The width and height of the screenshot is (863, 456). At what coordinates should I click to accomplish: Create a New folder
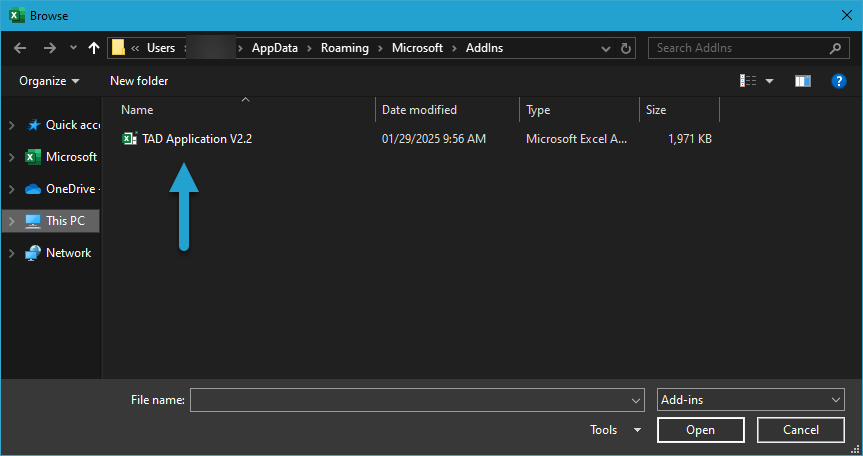pyautogui.click(x=139, y=81)
